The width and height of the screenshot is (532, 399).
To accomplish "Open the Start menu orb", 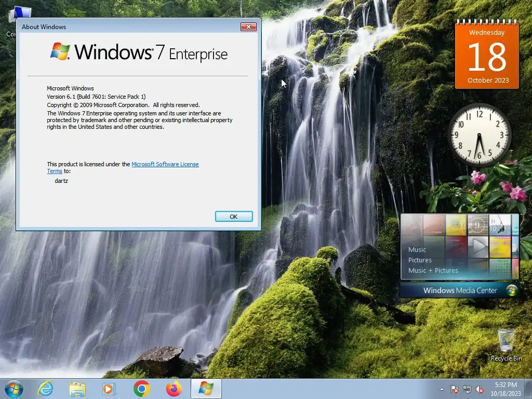I will click(14, 389).
